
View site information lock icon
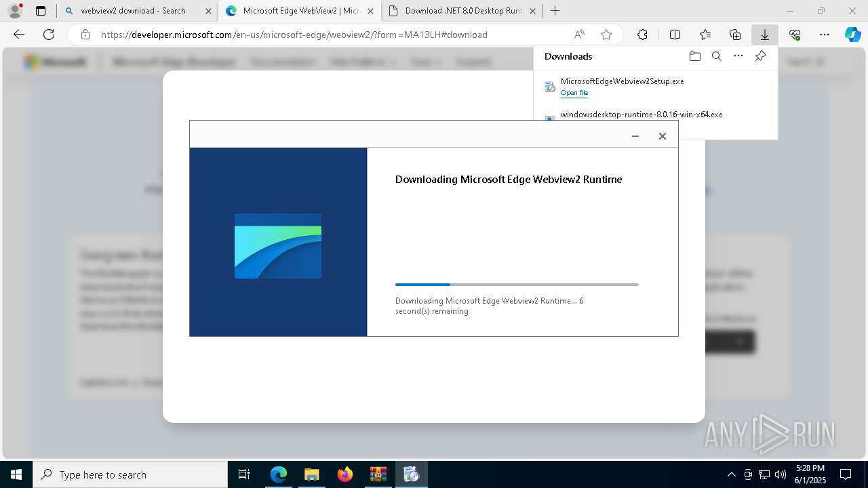point(85,35)
